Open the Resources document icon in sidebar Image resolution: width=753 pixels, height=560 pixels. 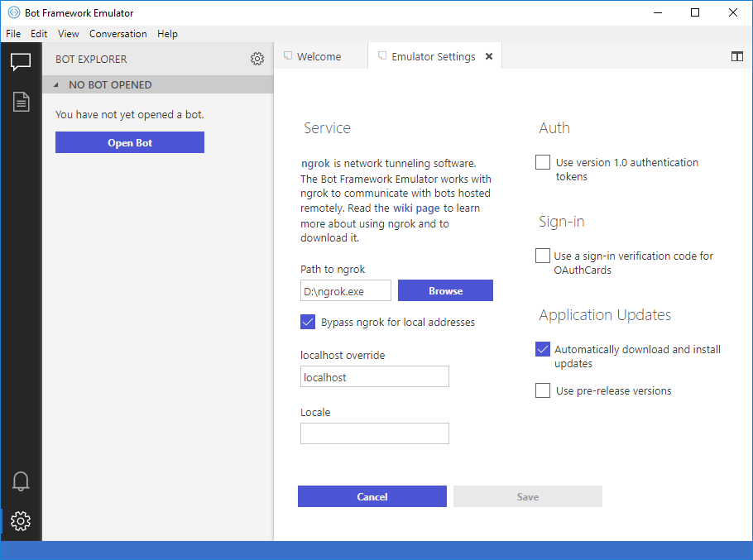coord(21,102)
